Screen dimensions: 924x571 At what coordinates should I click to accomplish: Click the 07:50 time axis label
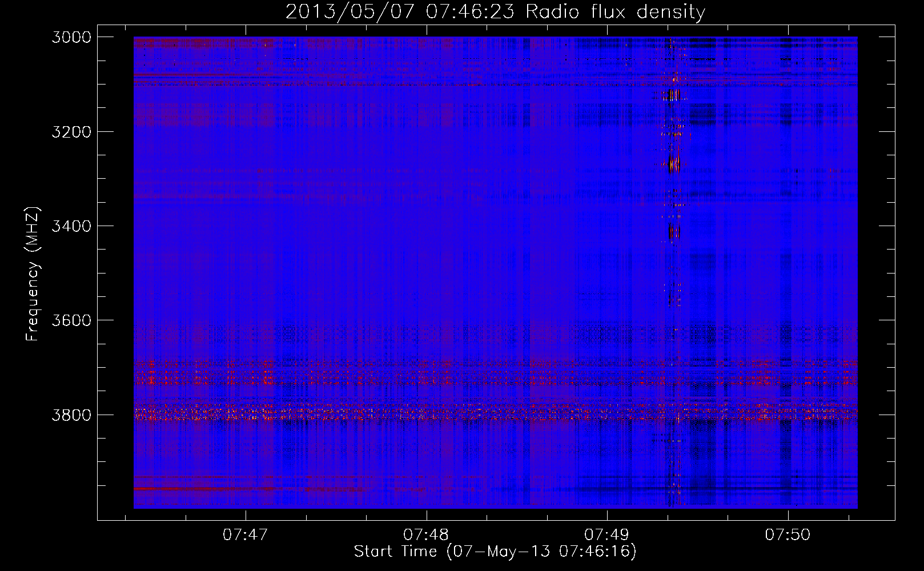pyautogui.click(x=788, y=534)
